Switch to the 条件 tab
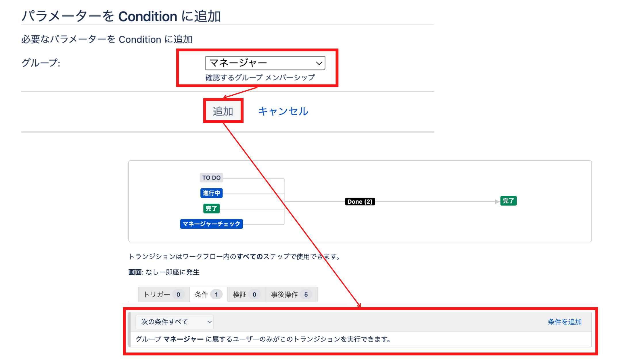644x362 pixels. (x=202, y=294)
